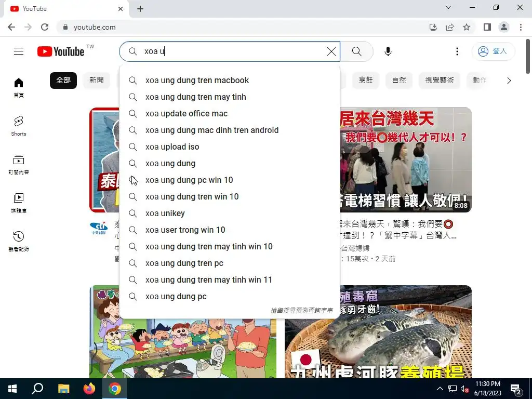
Task: Choose suggestion 'xoa ung dung mac dinh tren android'
Action: (x=230, y=130)
